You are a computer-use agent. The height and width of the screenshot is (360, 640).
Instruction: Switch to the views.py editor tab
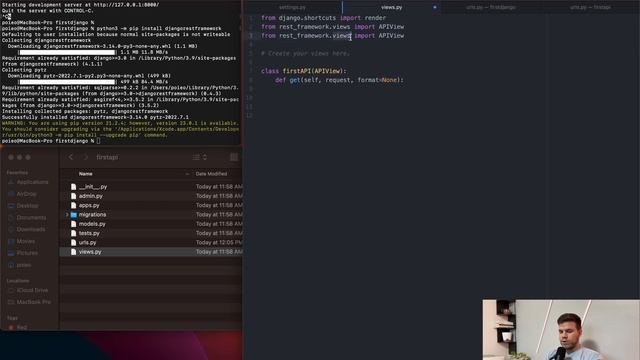(x=391, y=7)
